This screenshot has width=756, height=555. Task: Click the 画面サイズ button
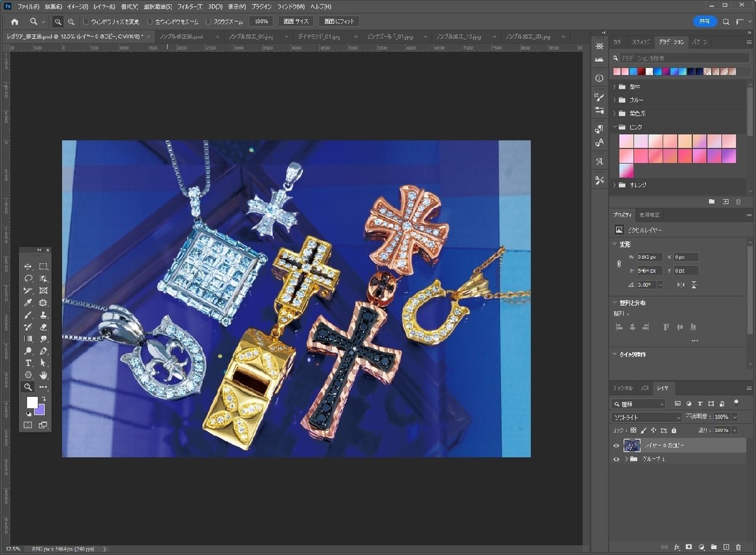tap(296, 21)
